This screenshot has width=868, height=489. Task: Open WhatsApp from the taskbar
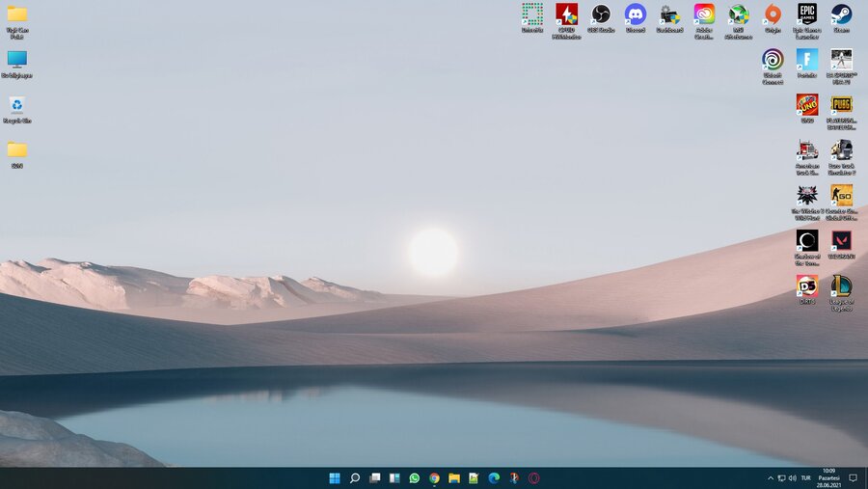point(415,477)
